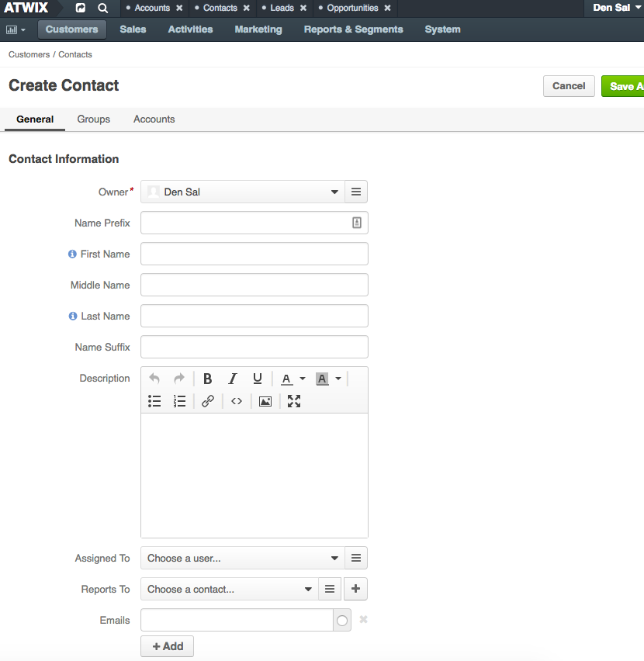
Task: Undo last description edit
Action: [154, 379]
